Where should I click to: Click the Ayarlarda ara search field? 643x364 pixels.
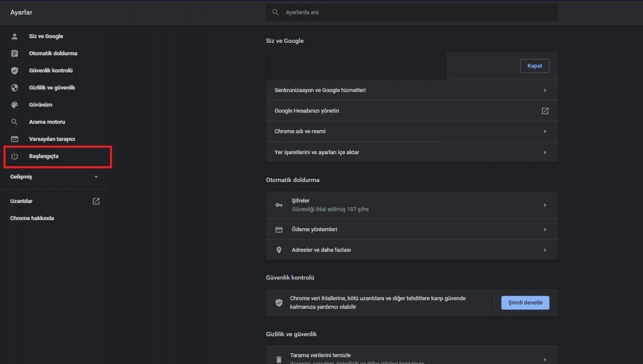click(x=375, y=12)
